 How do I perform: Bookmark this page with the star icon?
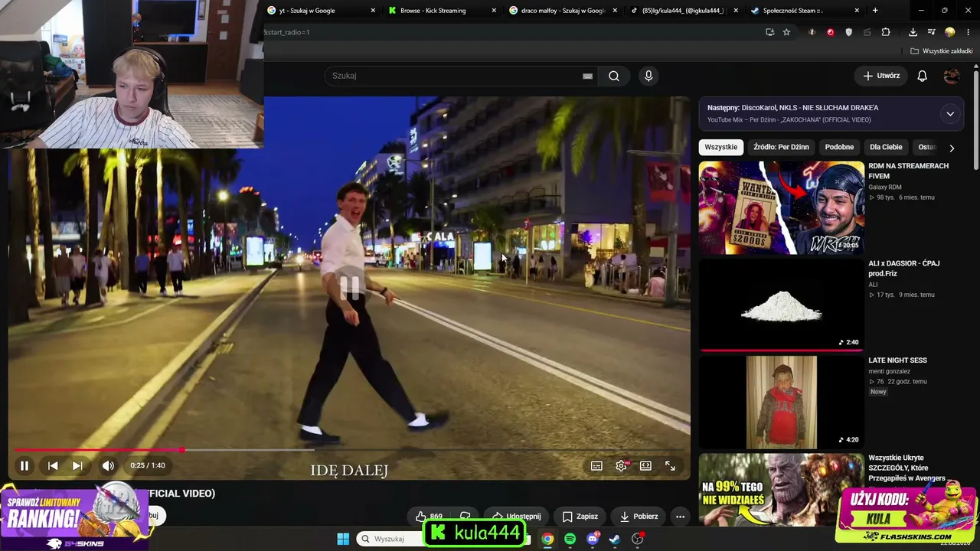[786, 32]
